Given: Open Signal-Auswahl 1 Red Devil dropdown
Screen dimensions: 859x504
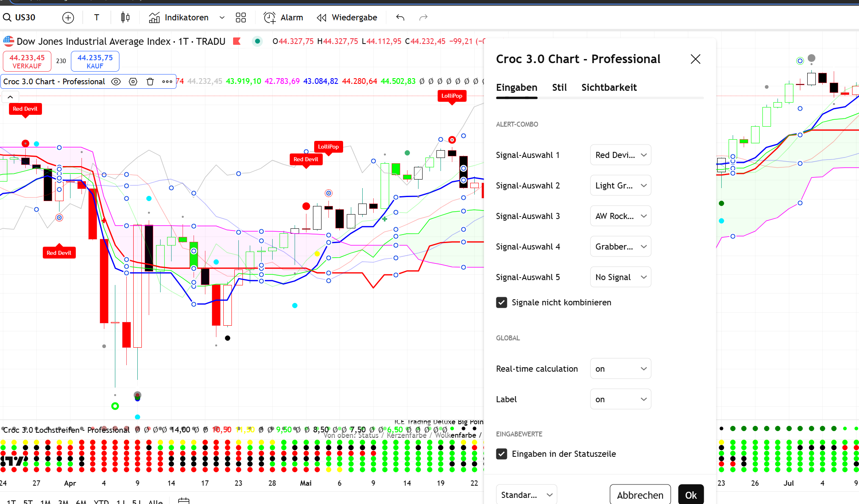Looking at the screenshot, I should coord(620,155).
